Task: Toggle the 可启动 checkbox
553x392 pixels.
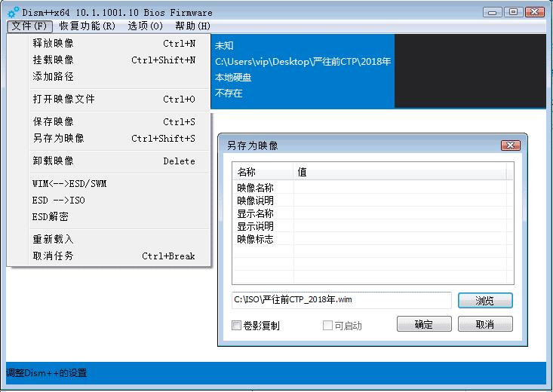Action: [327, 325]
